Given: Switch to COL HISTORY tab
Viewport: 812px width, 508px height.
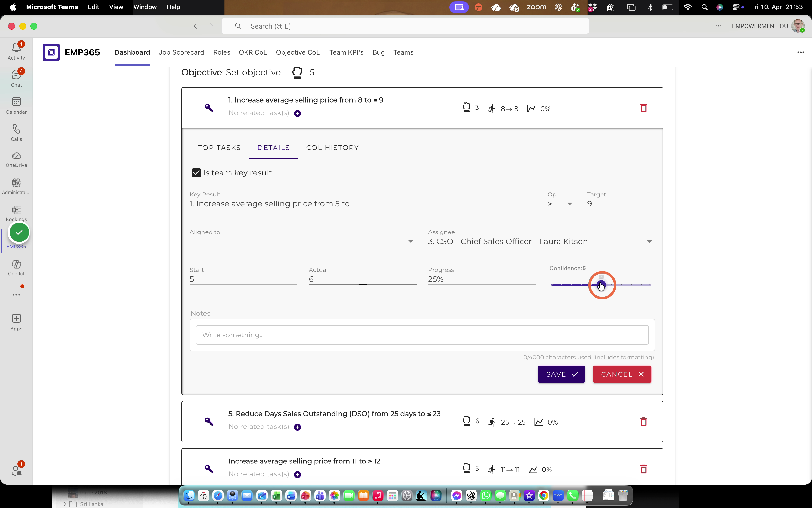Looking at the screenshot, I should coord(332,148).
